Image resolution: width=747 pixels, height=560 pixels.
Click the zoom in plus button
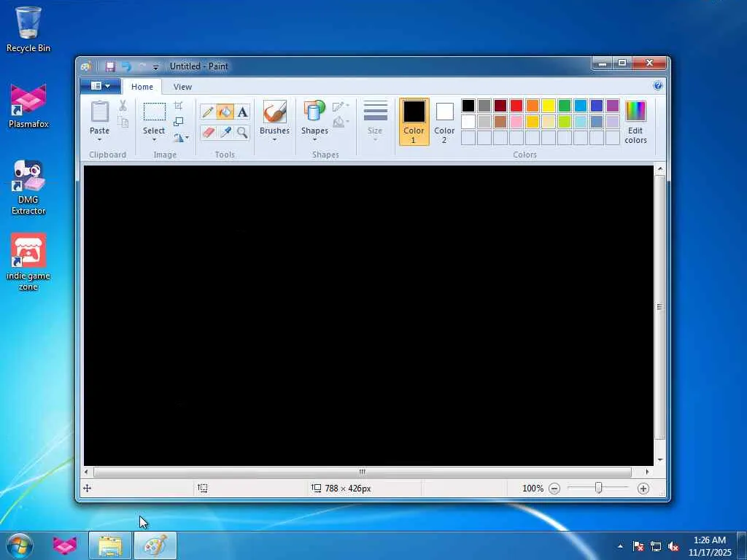point(643,489)
